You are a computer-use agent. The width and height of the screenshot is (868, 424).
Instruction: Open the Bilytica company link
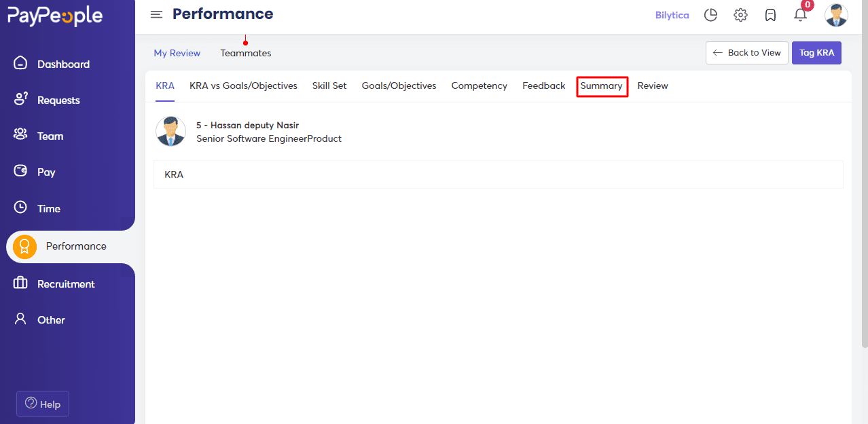click(672, 15)
